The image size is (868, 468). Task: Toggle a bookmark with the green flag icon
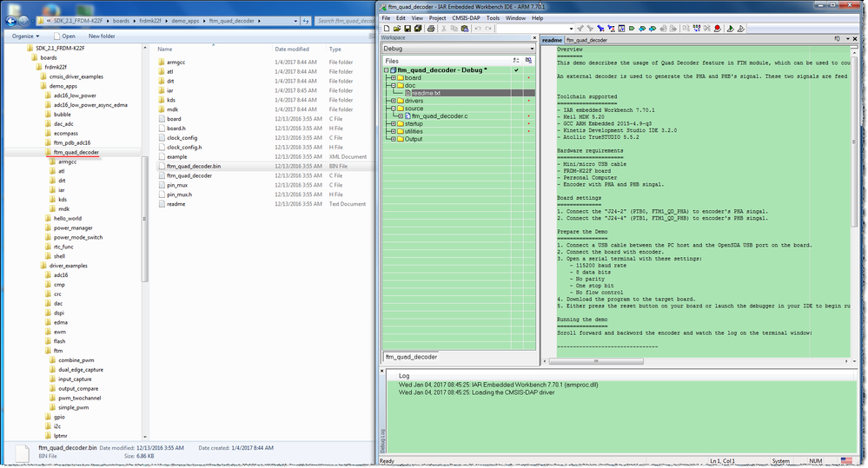click(632, 28)
